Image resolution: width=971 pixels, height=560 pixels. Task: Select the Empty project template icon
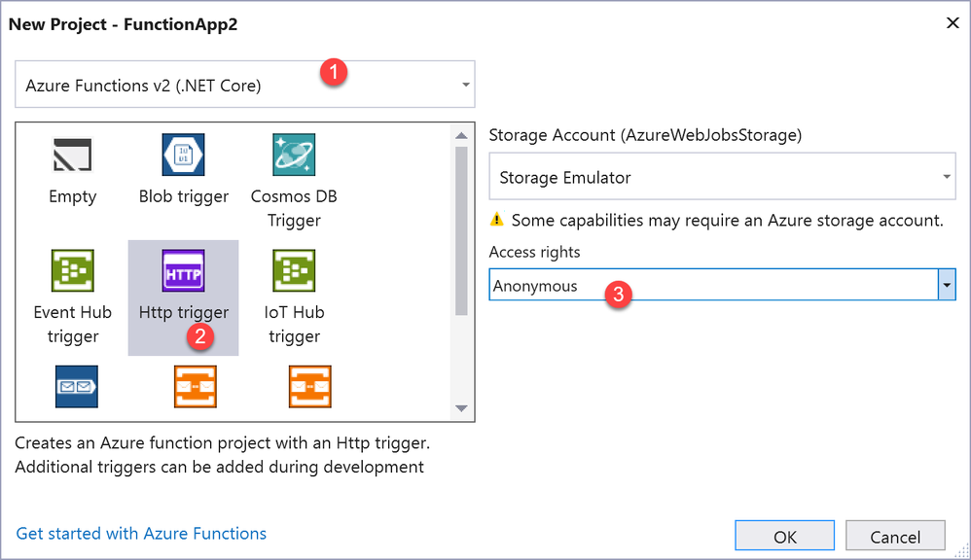72,156
